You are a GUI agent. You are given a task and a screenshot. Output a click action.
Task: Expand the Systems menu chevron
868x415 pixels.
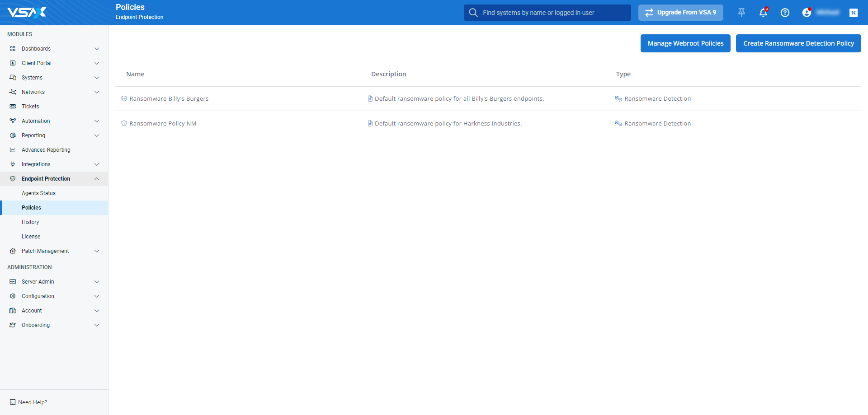[x=97, y=78]
